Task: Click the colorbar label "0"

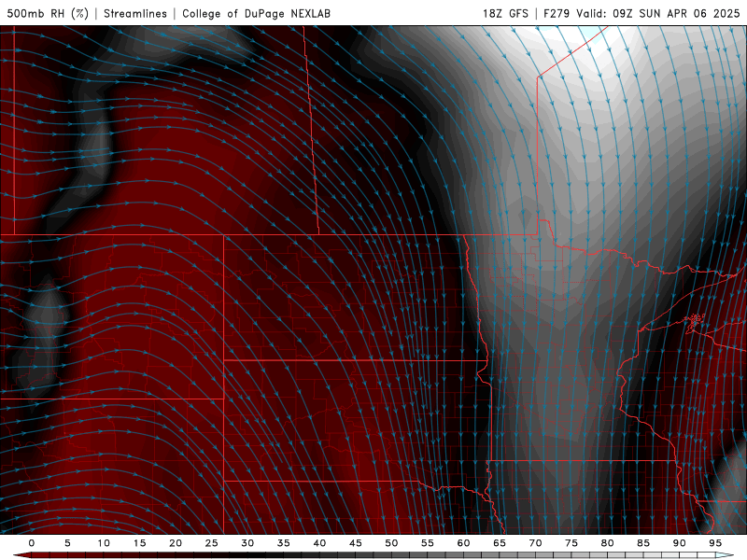Action: point(32,543)
